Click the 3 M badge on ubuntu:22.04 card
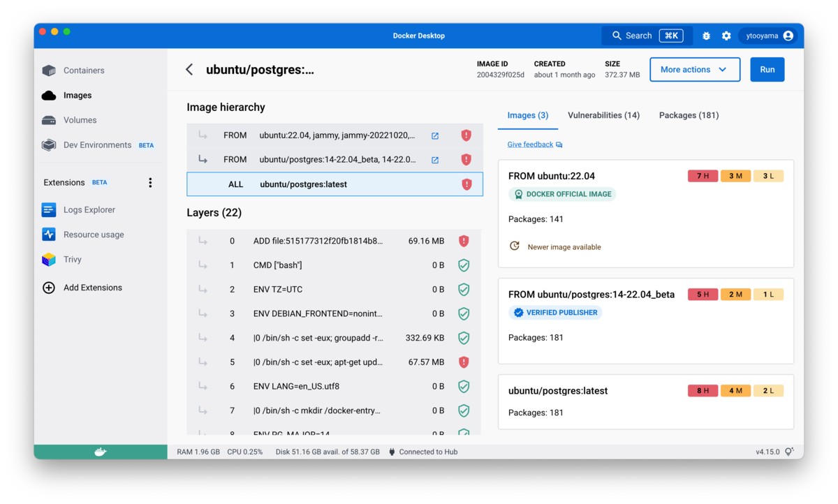 coord(735,176)
